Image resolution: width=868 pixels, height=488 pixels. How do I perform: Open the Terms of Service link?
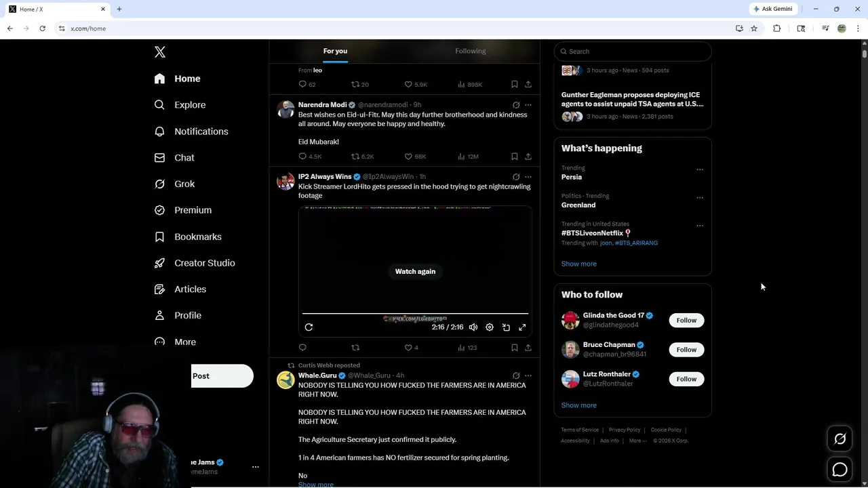click(x=580, y=430)
